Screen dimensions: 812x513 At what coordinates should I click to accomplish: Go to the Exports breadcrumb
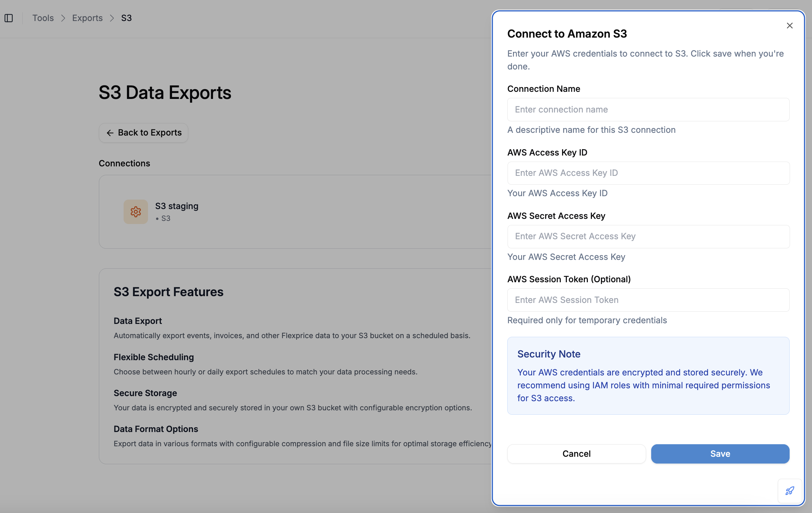(87, 18)
